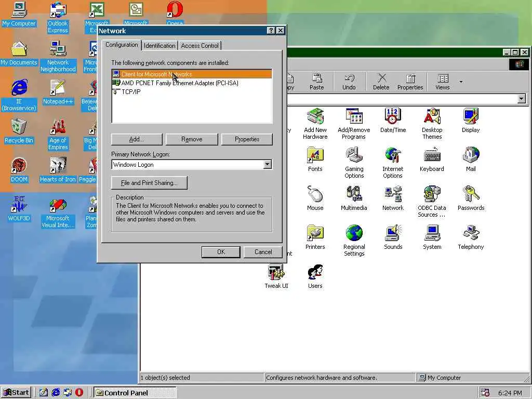Select AMD PCNET Family Ethernet Adapter entry
This screenshot has height=399, width=532.
coord(192,83)
